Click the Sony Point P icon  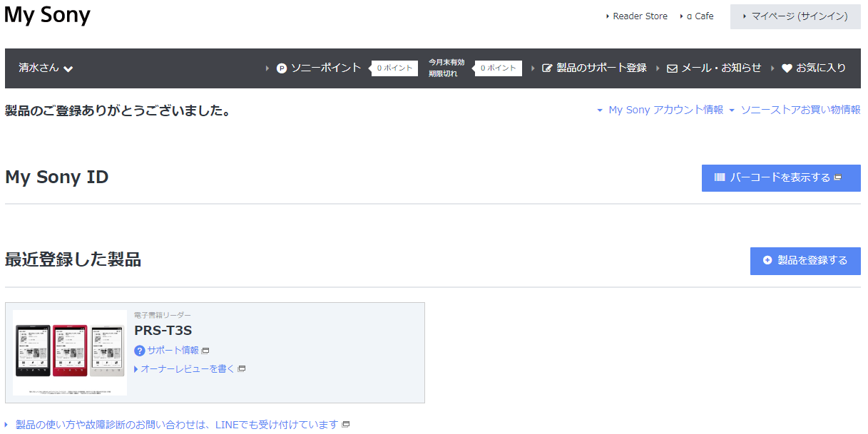coord(282,68)
